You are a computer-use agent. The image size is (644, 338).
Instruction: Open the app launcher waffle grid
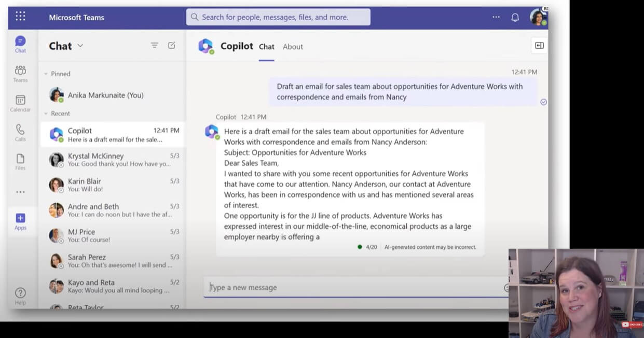tap(20, 16)
